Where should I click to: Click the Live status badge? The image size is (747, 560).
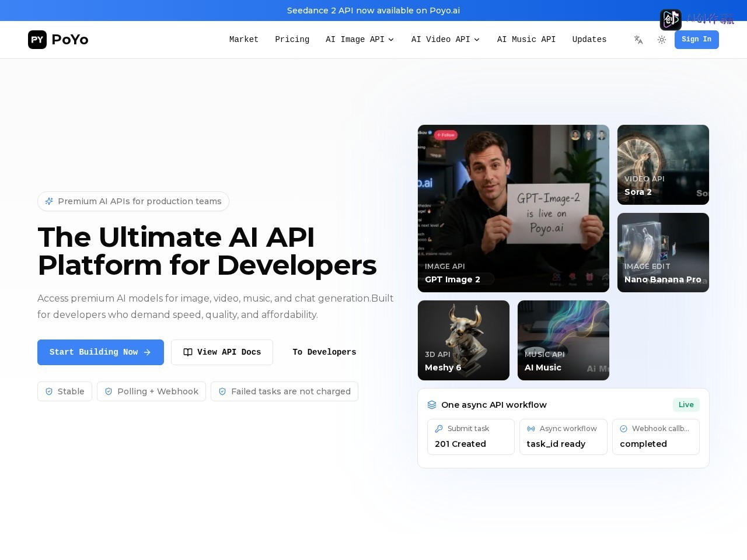point(686,405)
